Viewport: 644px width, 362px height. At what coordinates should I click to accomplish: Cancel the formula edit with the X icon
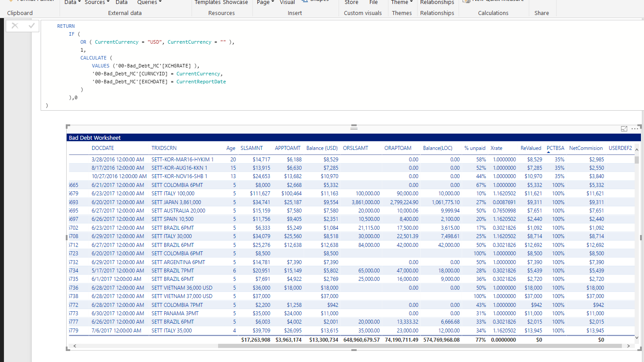tap(15, 26)
